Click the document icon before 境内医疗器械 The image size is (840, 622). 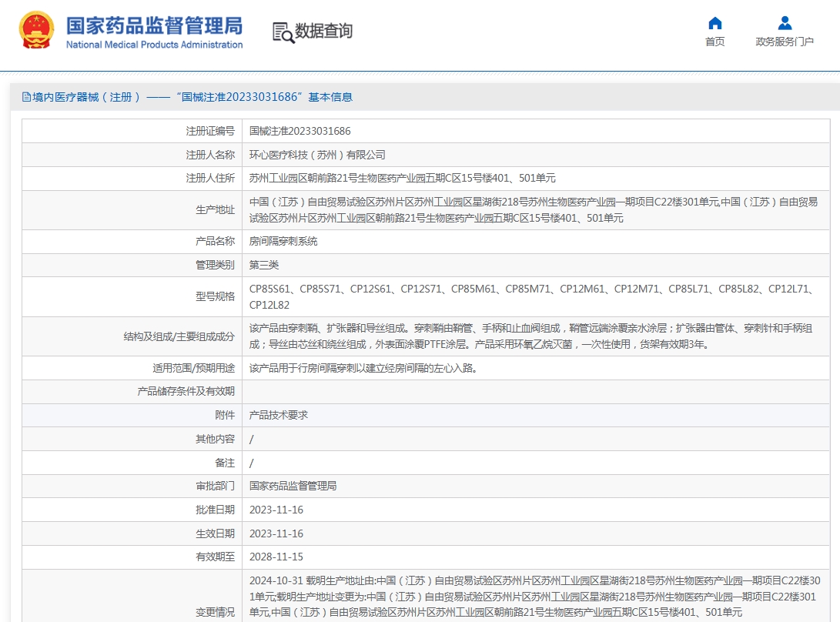coord(26,97)
